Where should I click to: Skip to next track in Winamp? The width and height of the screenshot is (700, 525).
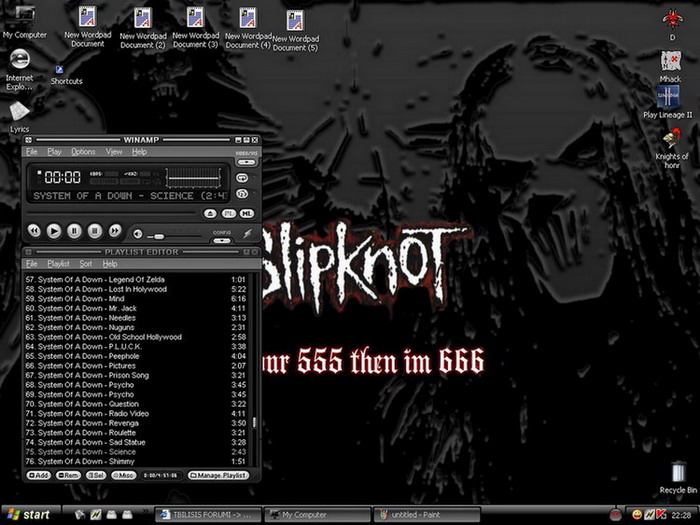click(115, 231)
